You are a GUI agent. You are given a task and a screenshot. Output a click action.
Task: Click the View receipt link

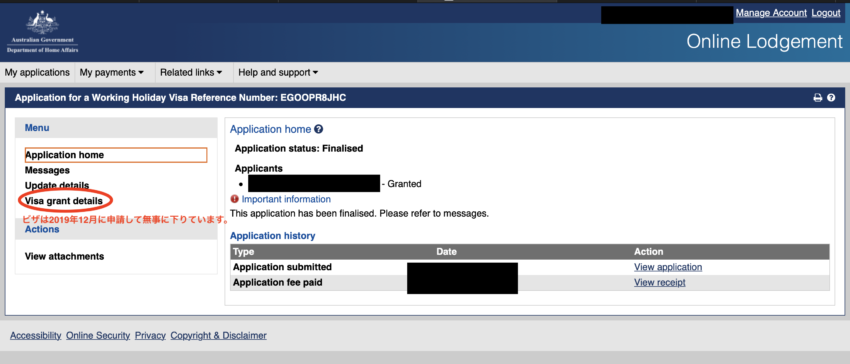coord(660,282)
